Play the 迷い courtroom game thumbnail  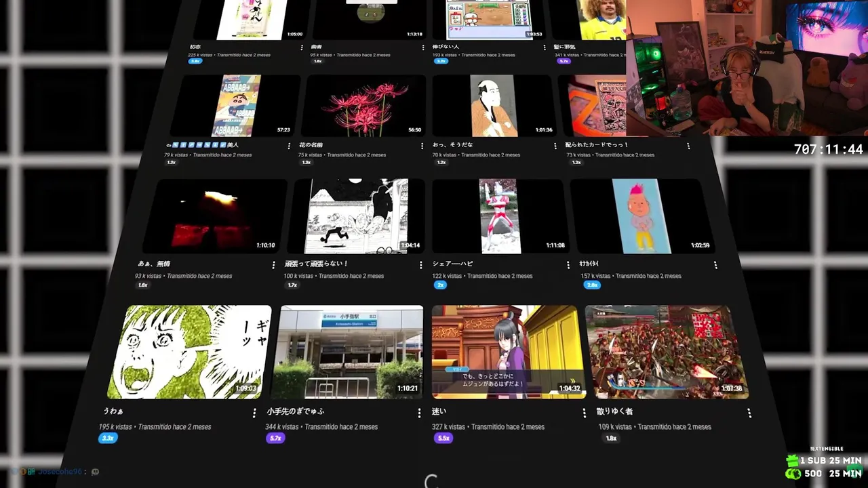(x=508, y=352)
